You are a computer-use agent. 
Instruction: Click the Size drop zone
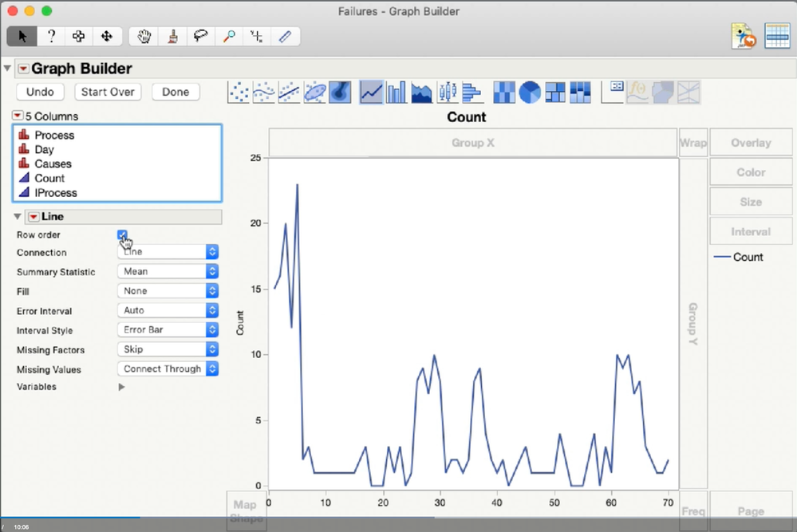pyautogui.click(x=751, y=202)
